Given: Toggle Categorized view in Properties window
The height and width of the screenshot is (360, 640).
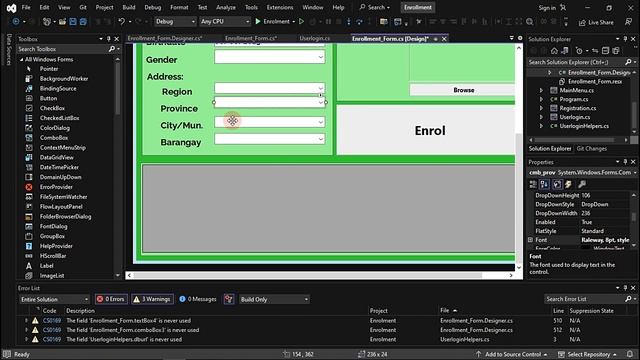Looking at the screenshot, I should coord(533,184).
